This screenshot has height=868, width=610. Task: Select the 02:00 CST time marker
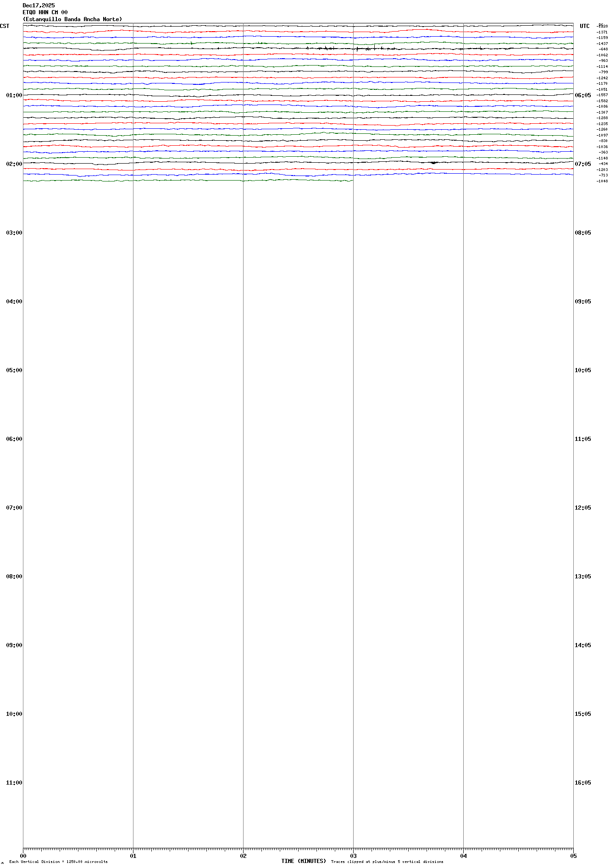click(14, 164)
